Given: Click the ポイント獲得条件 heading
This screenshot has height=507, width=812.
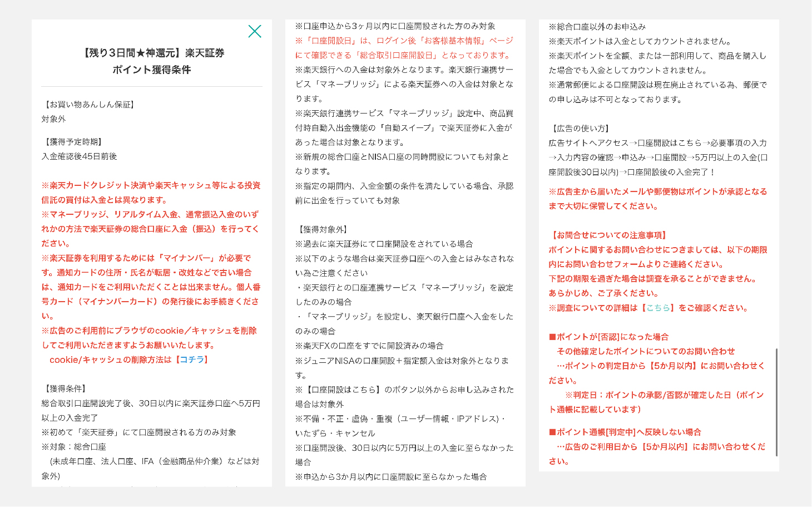Looking at the screenshot, I should [152, 70].
